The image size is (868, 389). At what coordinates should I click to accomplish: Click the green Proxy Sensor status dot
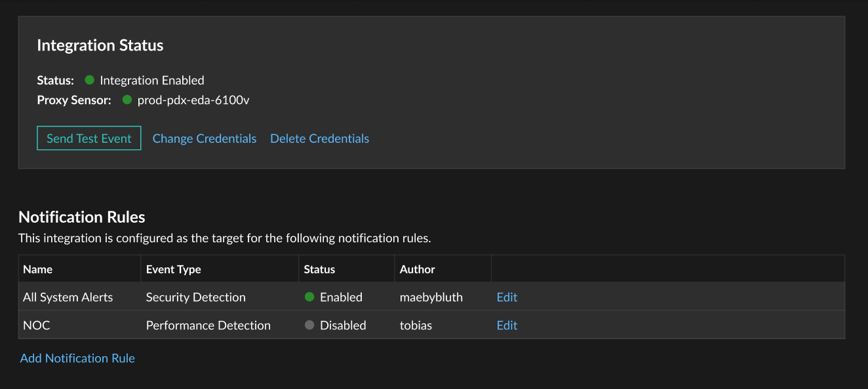pos(127,100)
